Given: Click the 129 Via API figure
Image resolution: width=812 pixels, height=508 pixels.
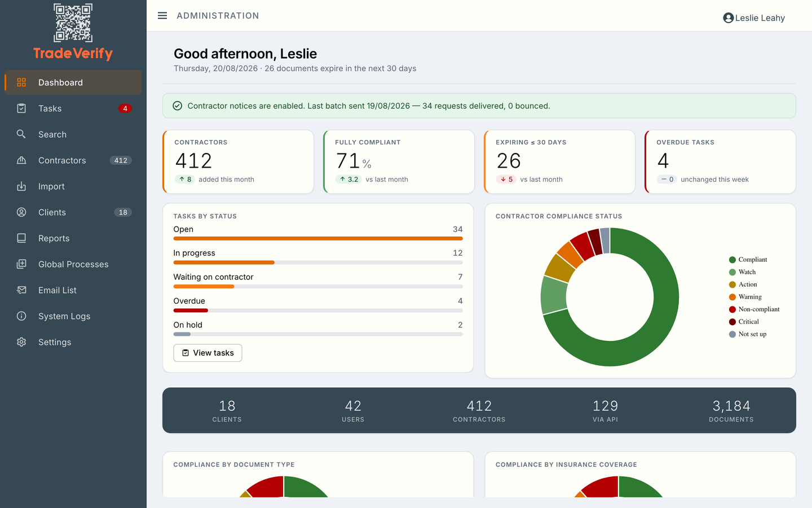Looking at the screenshot, I should (605, 406).
